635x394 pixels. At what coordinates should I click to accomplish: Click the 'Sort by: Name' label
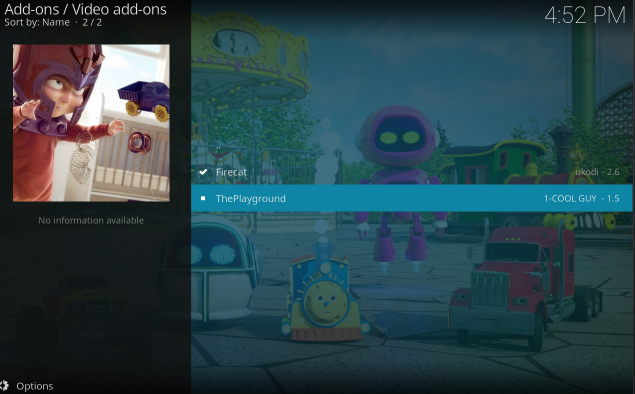(37, 22)
